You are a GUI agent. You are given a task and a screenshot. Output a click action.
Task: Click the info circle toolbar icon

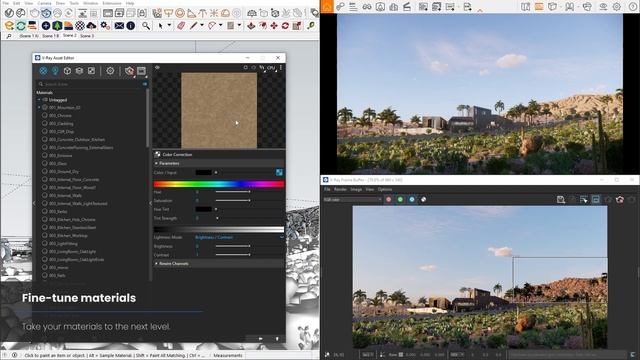(131, 26)
